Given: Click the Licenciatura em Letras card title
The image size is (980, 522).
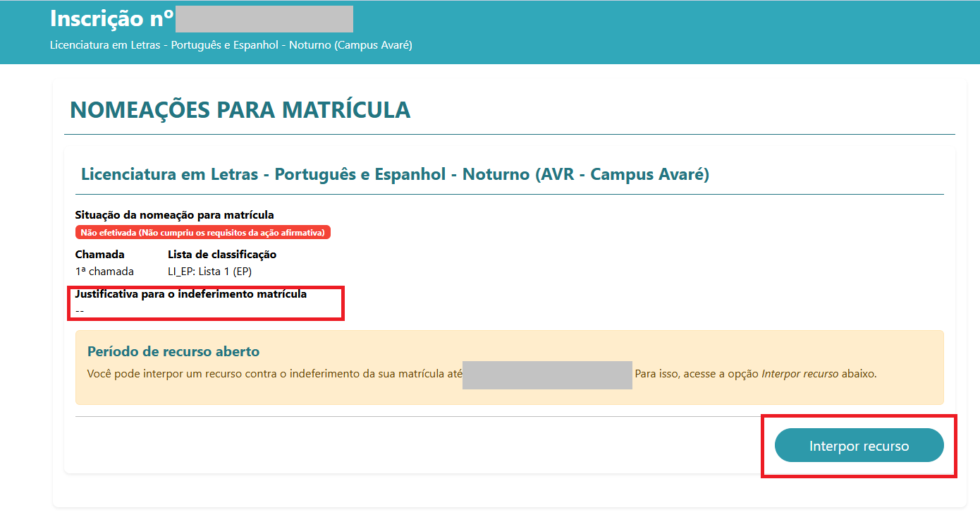Looking at the screenshot, I should pyautogui.click(x=395, y=174).
